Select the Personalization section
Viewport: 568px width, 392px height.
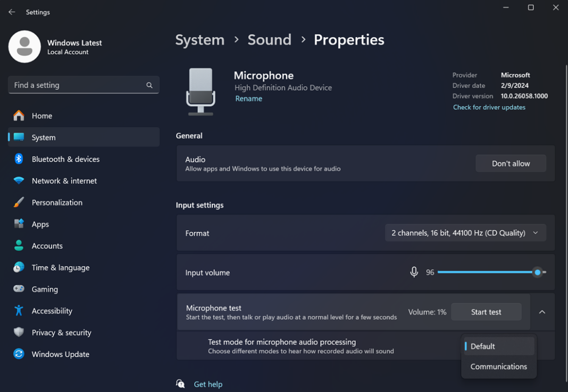[x=57, y=202]
